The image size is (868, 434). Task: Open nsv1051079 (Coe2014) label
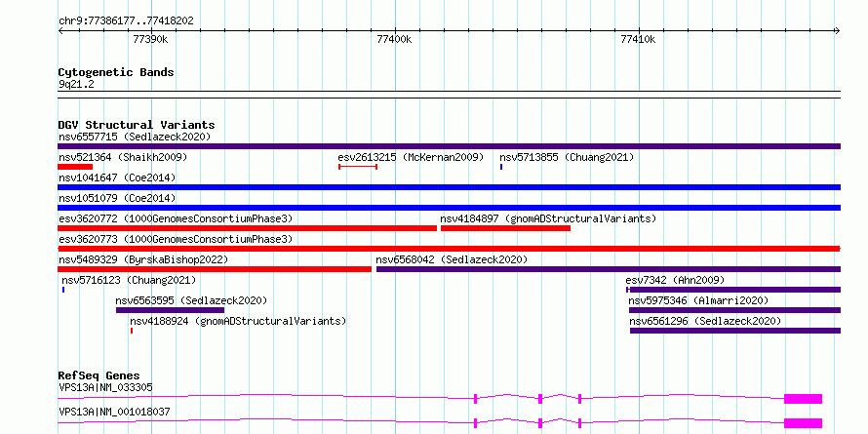[x=117, y=198]
